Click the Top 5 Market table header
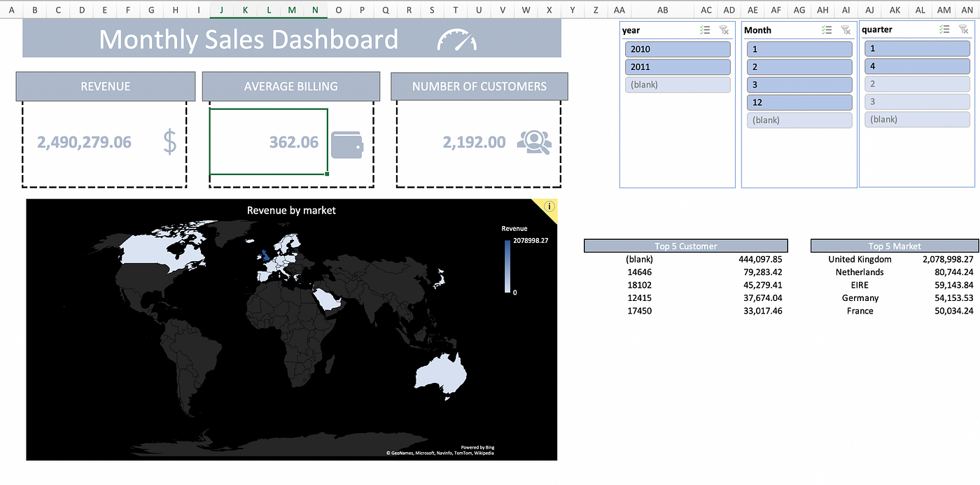 click(894, 246)
